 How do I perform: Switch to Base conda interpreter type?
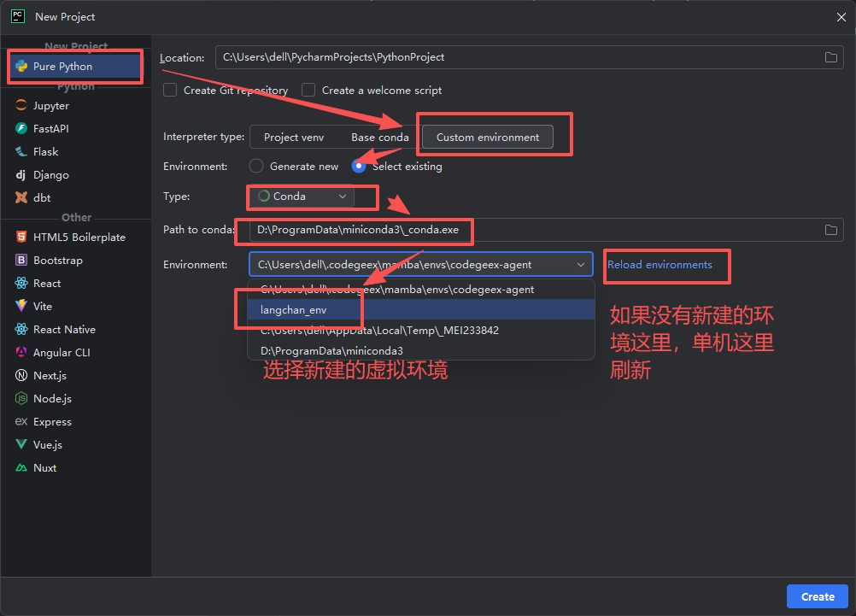380,137
